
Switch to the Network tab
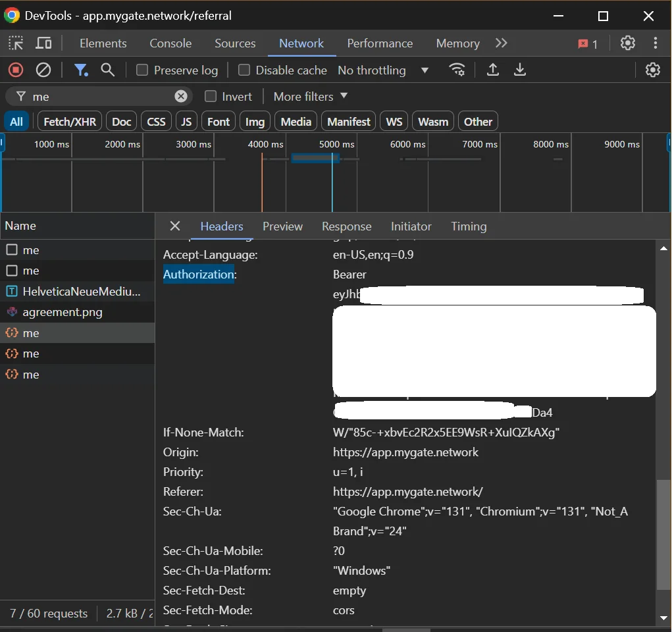click(301, 43)
